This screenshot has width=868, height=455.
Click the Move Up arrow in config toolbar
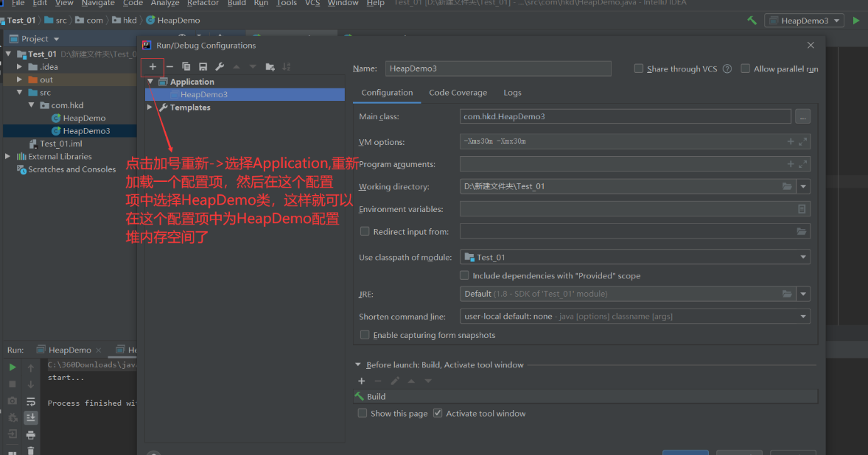[x=237, y=67]
